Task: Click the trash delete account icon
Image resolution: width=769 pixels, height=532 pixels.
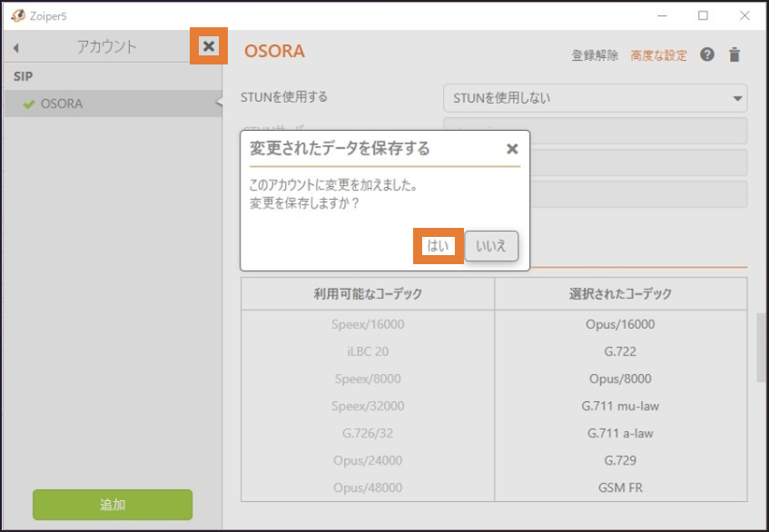Action: point(734,54)
